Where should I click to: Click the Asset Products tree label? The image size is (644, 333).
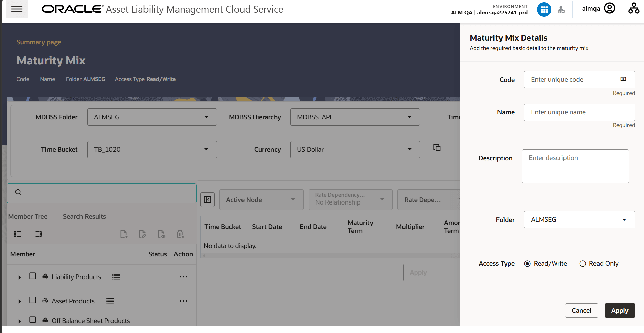(73, 301)
